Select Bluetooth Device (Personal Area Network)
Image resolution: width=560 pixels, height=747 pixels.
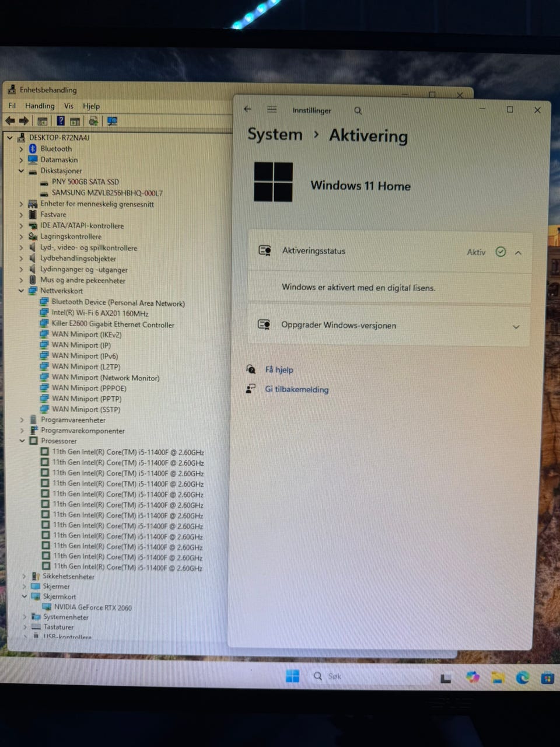pos(118,302)
